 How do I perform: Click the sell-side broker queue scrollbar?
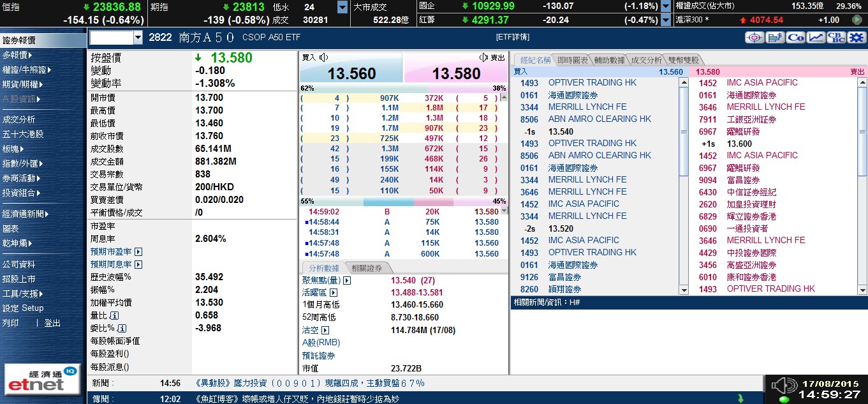[862, 186]
